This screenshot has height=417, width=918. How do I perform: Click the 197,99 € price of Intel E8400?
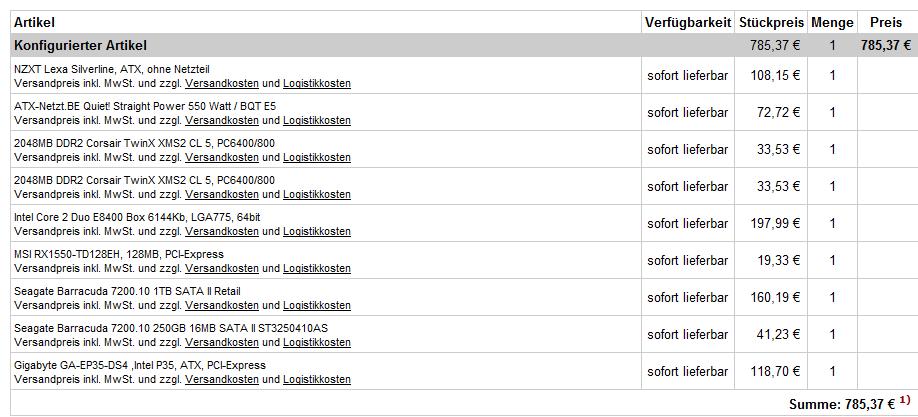pos(775,224)
